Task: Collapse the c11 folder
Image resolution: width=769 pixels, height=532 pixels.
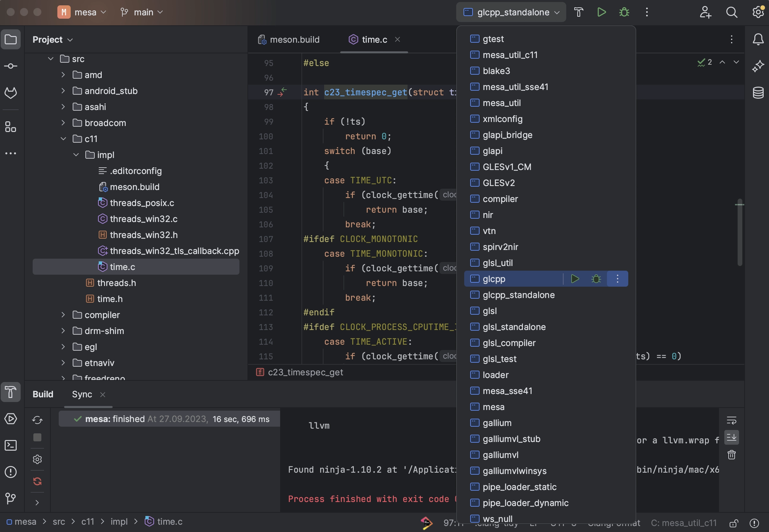Action: click(x=63, y=139)
